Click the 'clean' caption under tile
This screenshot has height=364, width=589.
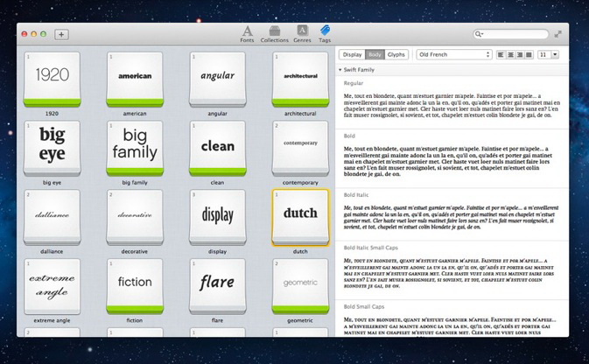217,183
